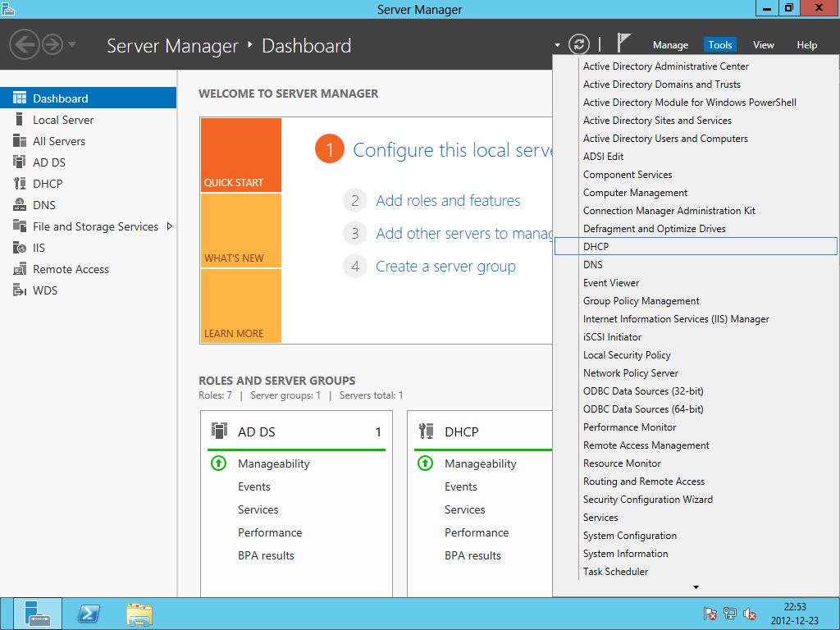The height and width of the screenshot is (630, 840).
Task: Select DHCP in the Tools menu
Action: point(696,246)
